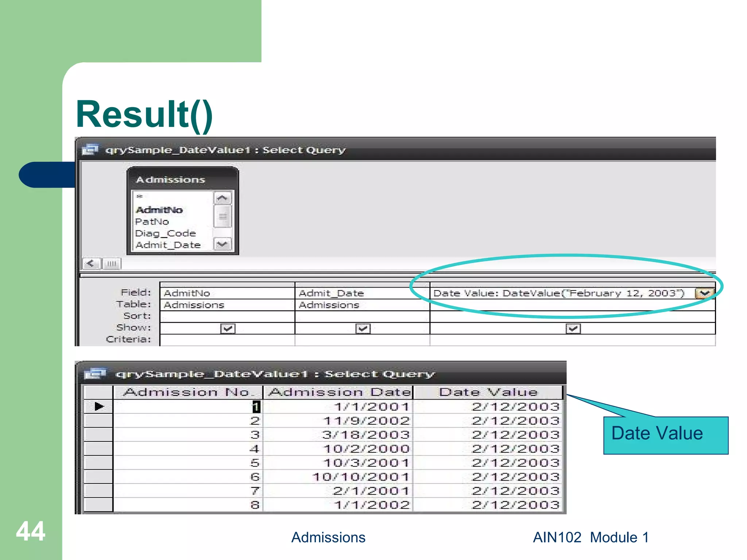Click current record selector arrow for row 1
747x560 pixels.
pyautogui.click(x=98, y=406)
